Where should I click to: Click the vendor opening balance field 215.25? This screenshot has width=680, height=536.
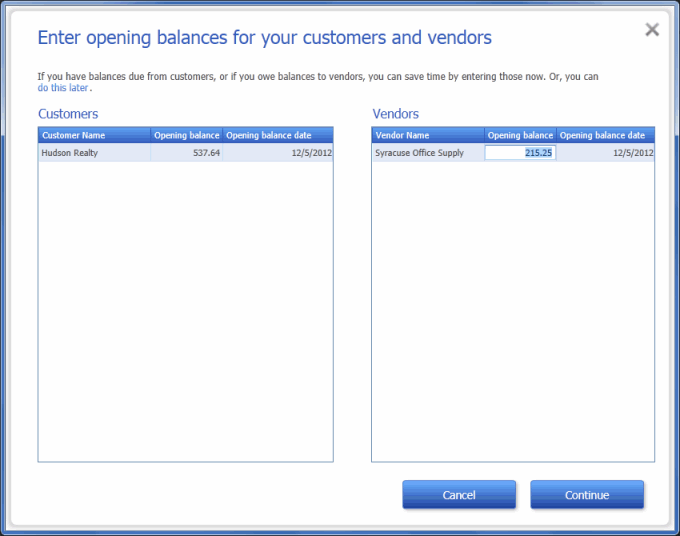(520, 153)
